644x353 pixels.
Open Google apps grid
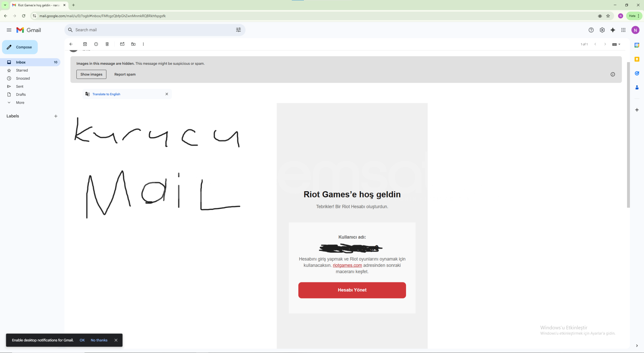[623, 30]
